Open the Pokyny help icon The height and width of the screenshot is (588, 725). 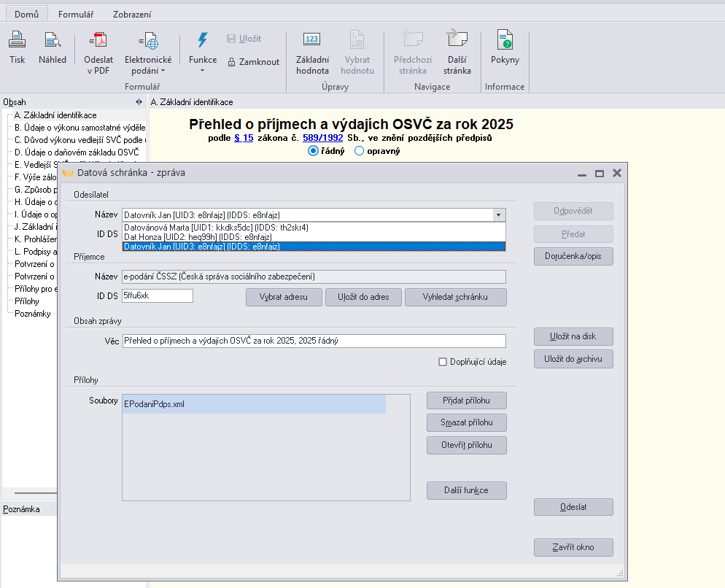pyautogui.click(x=505, y=41)
